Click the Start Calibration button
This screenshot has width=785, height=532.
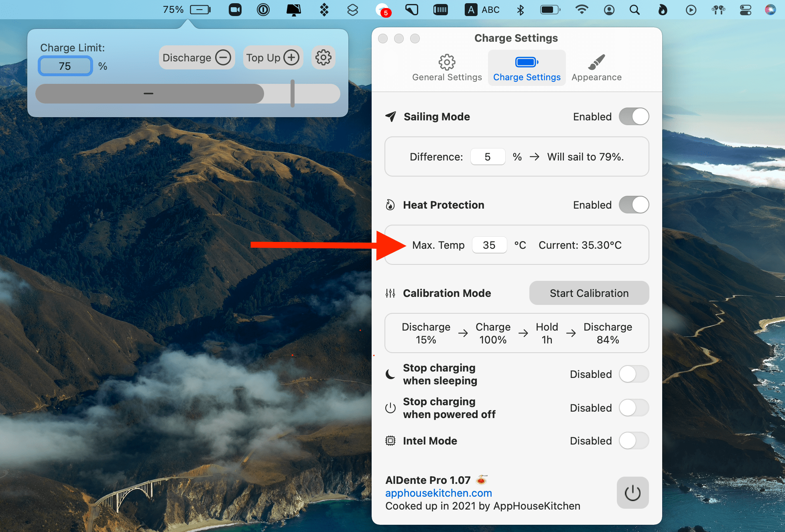[x=589, y=293]
